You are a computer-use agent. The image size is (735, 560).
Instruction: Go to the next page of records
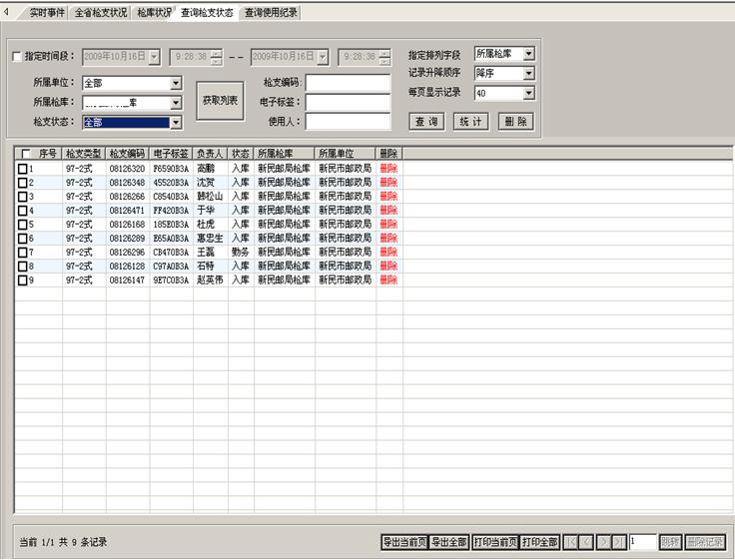(602, 542)
